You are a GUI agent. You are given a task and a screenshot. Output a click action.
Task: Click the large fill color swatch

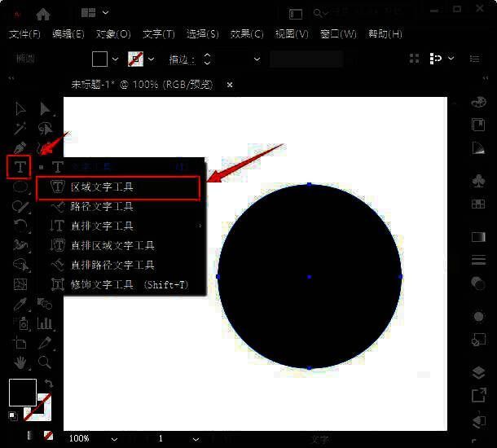[x=22, y=393]
